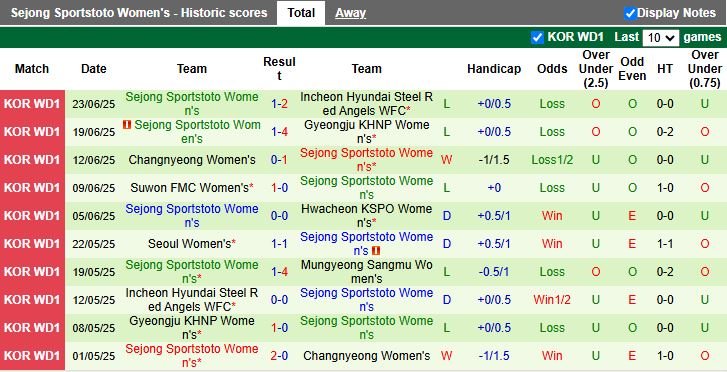Click the Handicap column header
Image resolution: width=727 pixels, height=372 pixels.
[x=494, y=69]
